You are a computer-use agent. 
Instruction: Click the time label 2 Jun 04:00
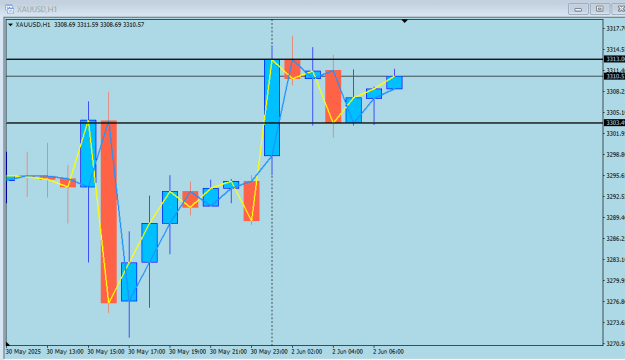[348, 352]
